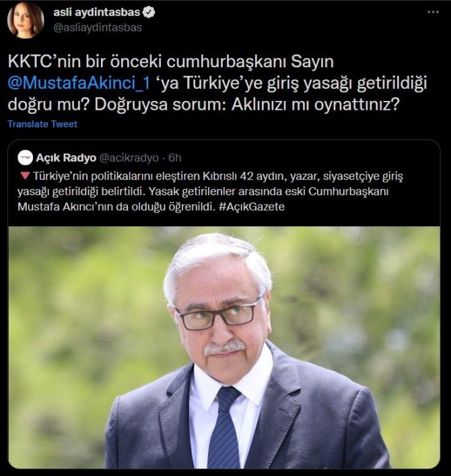Viewport: 451px width, 476px height.
Task: Open asli aydintasbas profile photo
Action: click(26, 20)
